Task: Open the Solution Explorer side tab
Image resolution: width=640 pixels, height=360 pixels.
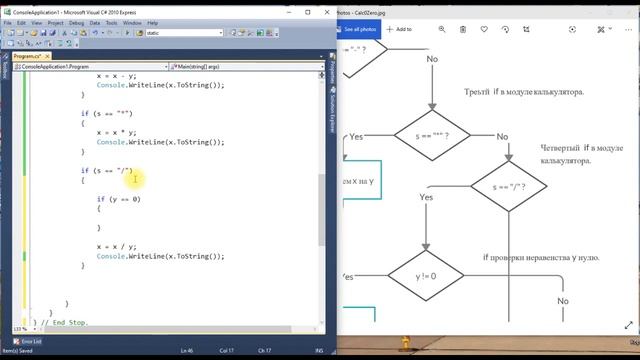Action: [x=332, y=109]
